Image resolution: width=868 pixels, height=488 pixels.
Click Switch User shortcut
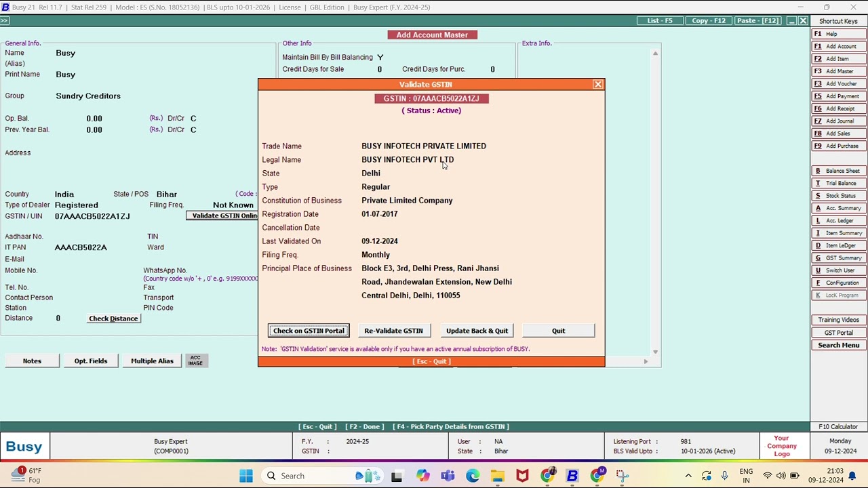(x=838, y=270)
